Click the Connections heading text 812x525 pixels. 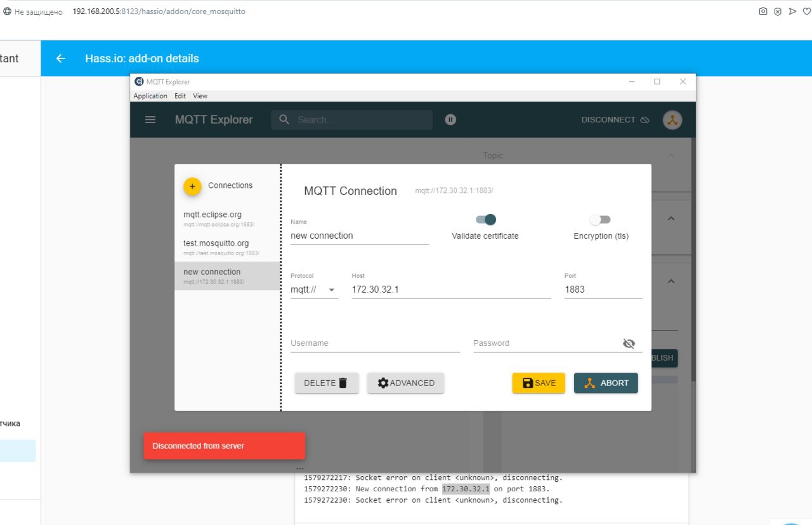pyautogui.click(x=230, y=185)
